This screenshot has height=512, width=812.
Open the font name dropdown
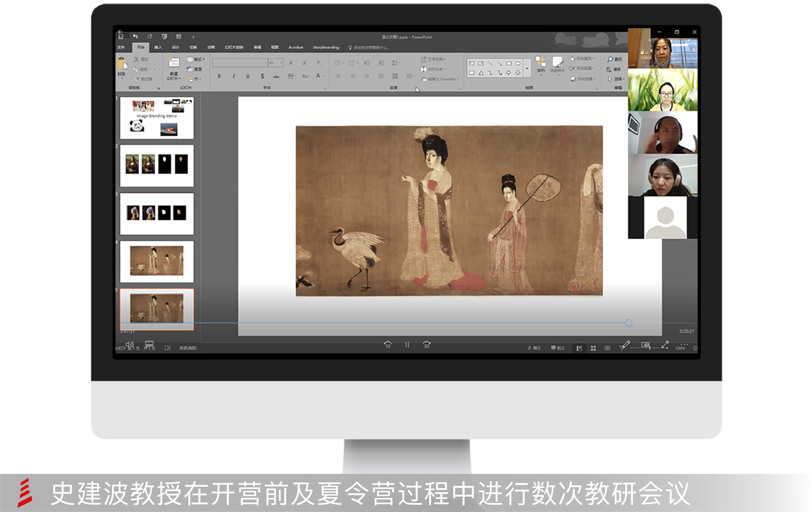tap(266, 63)
